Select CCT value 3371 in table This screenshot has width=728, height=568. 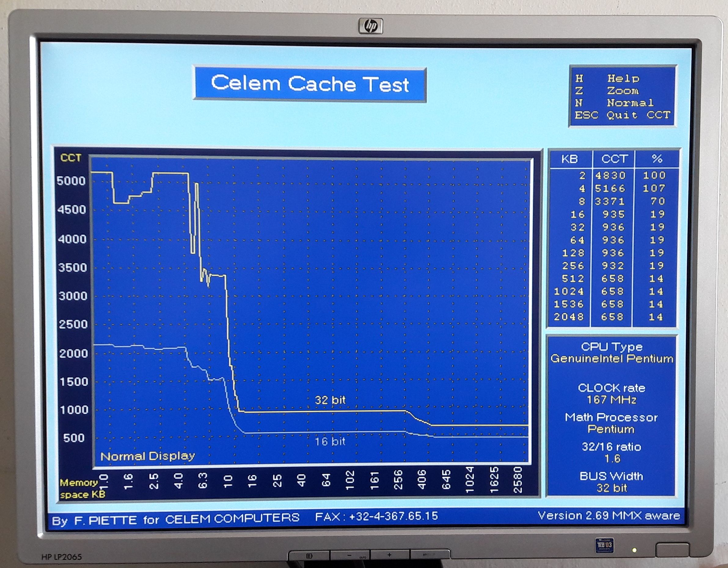(x=610, y=201)
